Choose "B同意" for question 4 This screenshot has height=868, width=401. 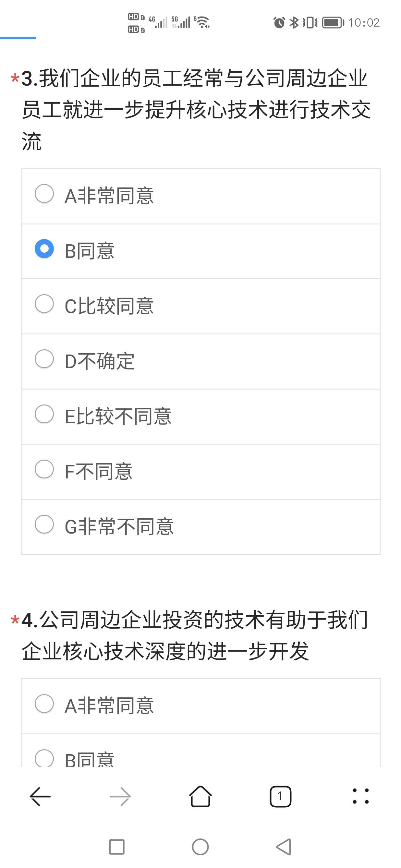click(44, 758)
